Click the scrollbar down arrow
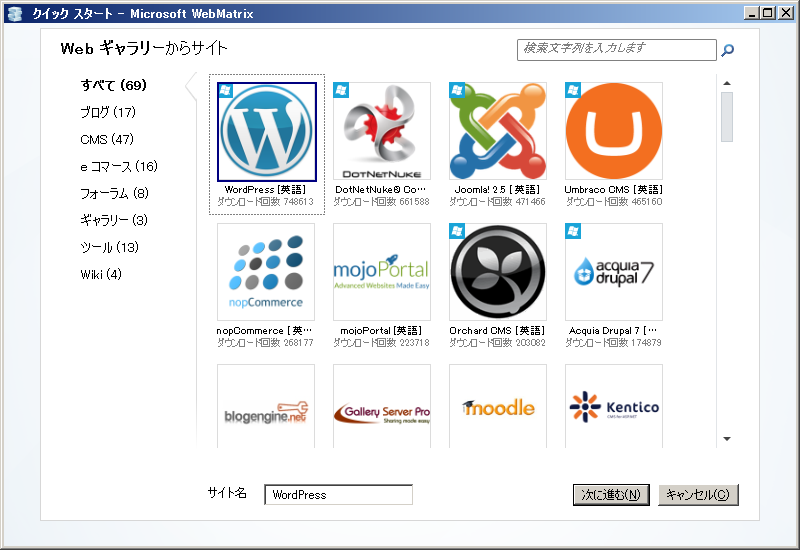Image resolution: width=800 pixels, height=550 pixels. click(x=727, y=439)
